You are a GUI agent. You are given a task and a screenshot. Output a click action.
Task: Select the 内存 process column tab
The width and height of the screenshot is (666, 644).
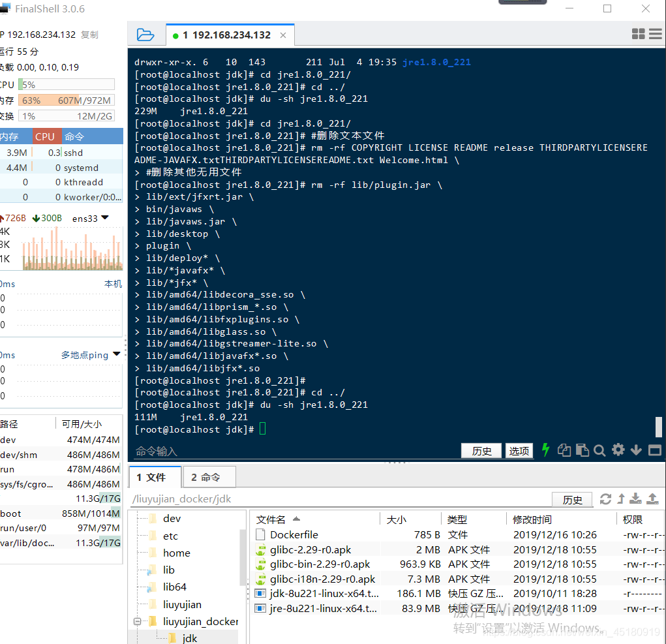tap(15, 136)
